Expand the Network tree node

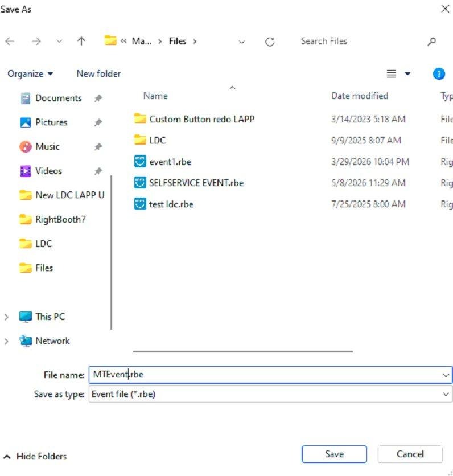(6, 342)
